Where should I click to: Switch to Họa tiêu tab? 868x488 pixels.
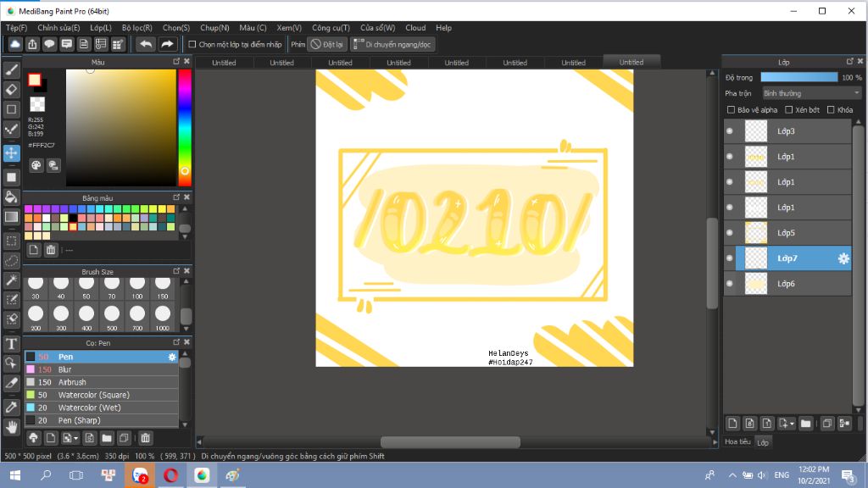click(x=738, y=441)
